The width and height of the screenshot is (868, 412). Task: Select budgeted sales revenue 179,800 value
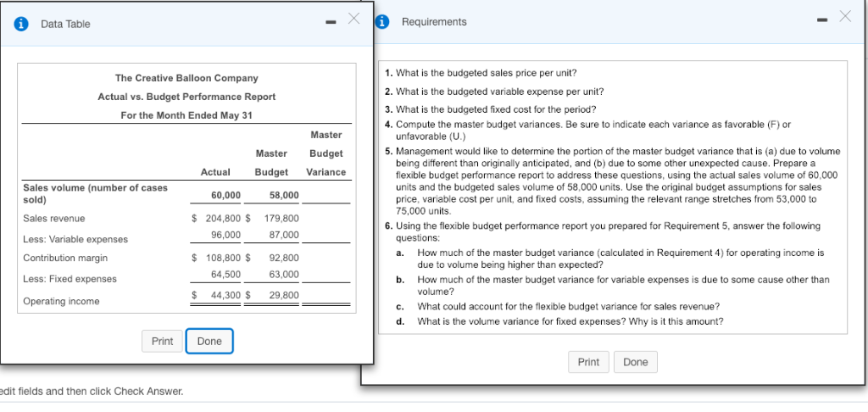281,218
